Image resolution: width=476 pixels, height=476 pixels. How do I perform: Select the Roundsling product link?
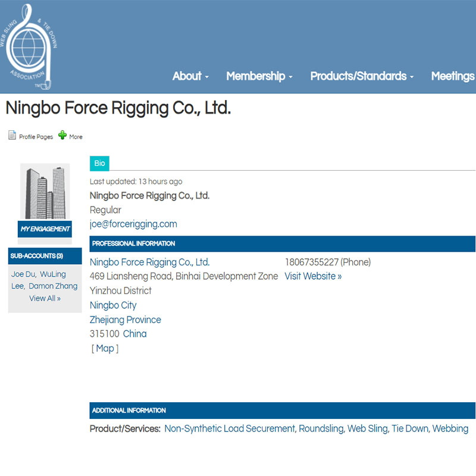click(321, 428)
